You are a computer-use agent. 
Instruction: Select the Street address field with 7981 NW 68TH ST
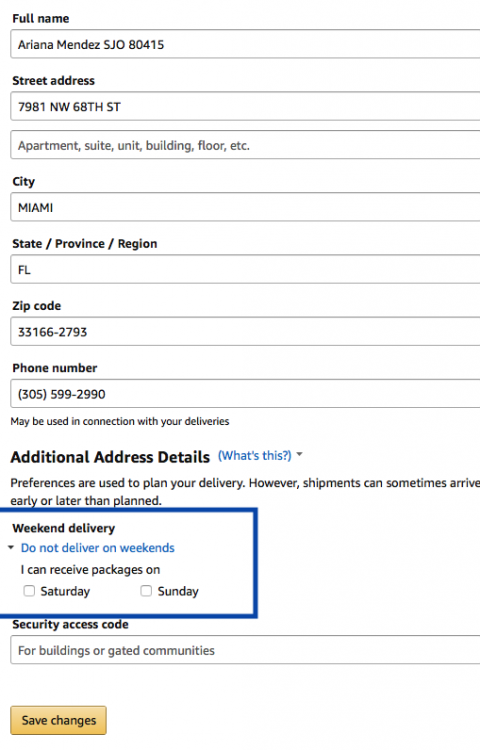click(x=245, y=106)
